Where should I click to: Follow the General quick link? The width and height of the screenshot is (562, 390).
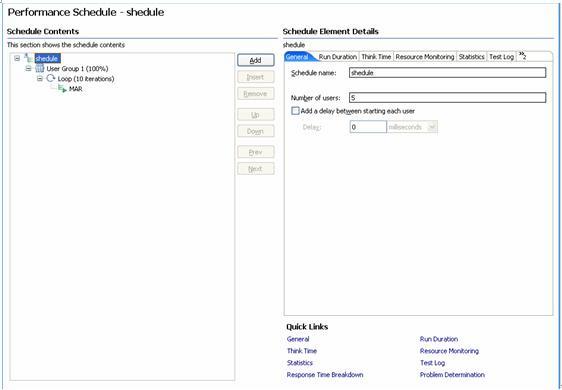[298, 339]
